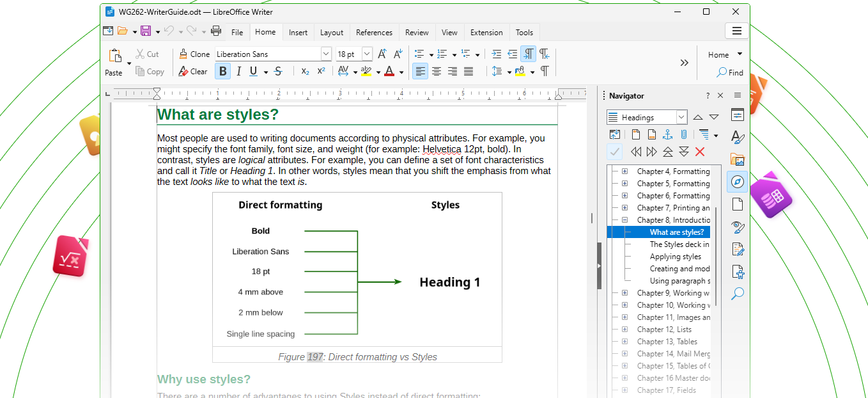The image size is (868, 398).
Task: Collapse Chapter 8, Introduction node
Action: tap(624, 219)
